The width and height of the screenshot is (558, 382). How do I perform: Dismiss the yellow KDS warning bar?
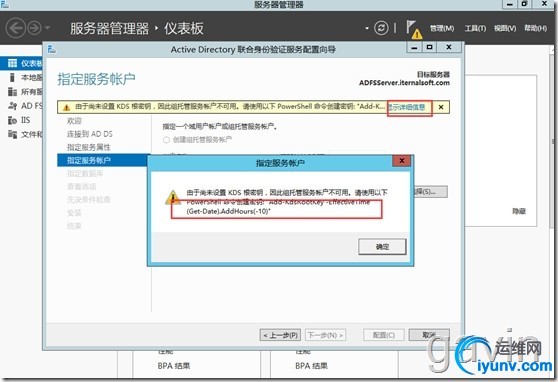(x=441, y=107)
